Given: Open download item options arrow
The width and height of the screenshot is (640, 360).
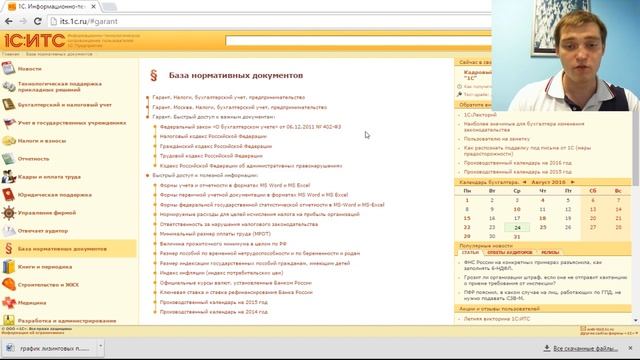Looking at the screenshot, I should (x=100, y=347).
